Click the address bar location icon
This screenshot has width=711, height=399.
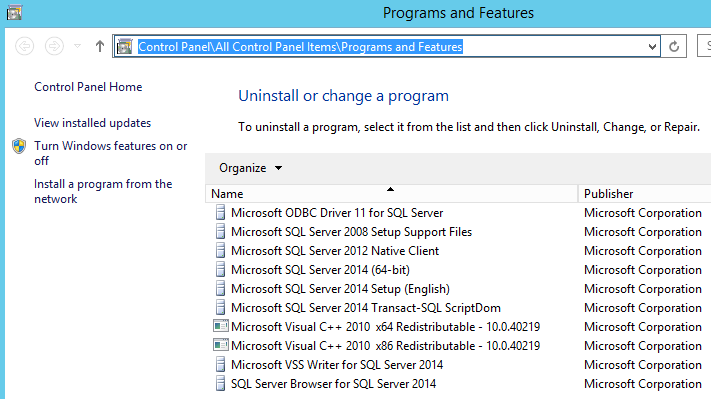[x=124, y=46]
